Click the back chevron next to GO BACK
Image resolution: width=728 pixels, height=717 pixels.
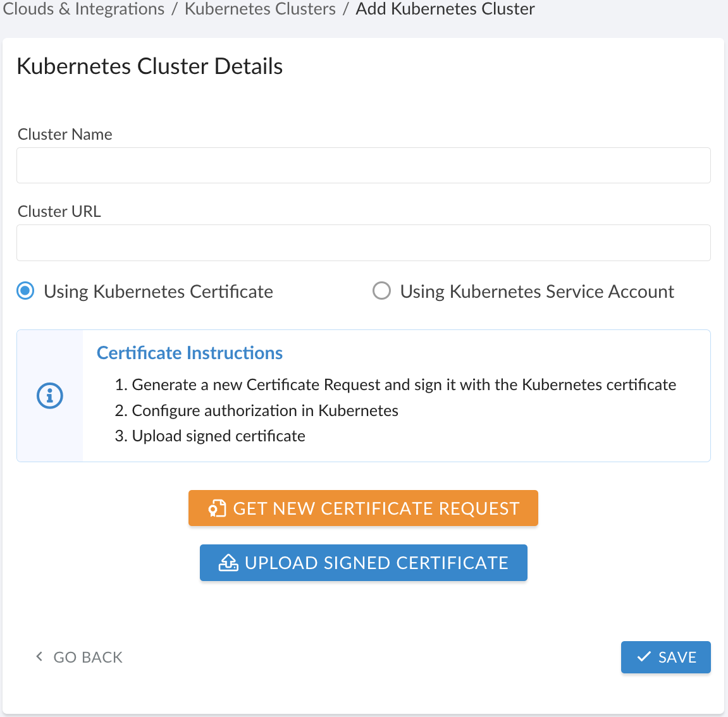pyautogui.click(x=38, y=657)
